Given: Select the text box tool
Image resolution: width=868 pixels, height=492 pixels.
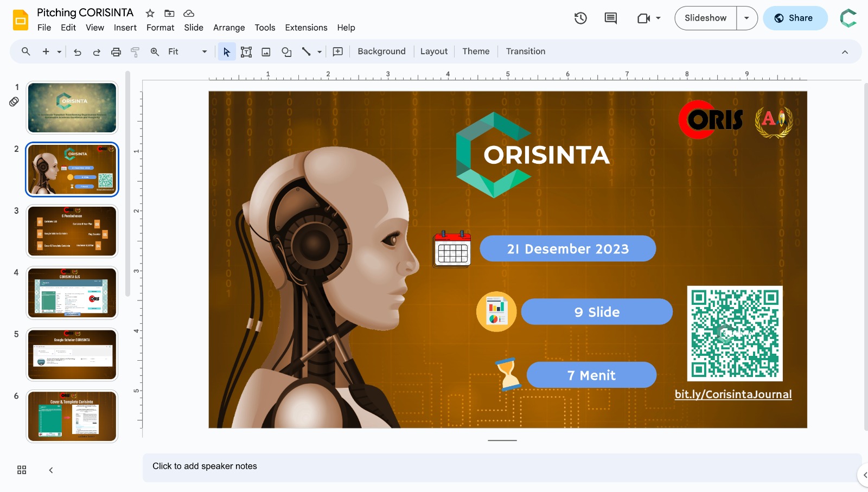Looking at the screenshot, I should click(246, 52).
